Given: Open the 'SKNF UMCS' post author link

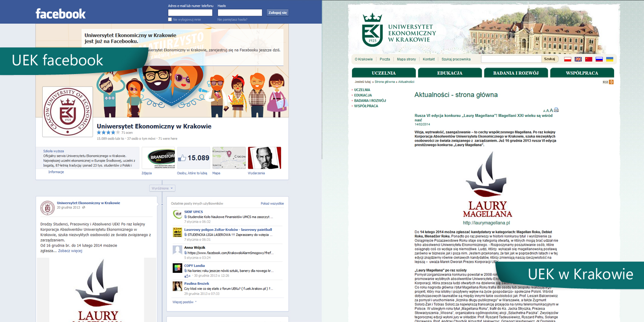Looking at the screenshot, I should coord(193,212).
